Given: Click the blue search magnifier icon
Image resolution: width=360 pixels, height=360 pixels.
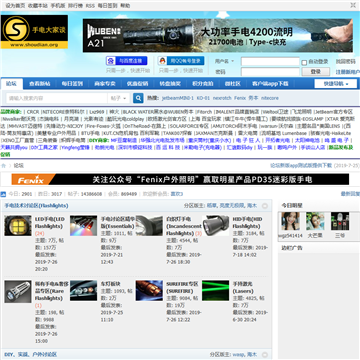Looking at the screenshot, I should (x=138, y=98).
